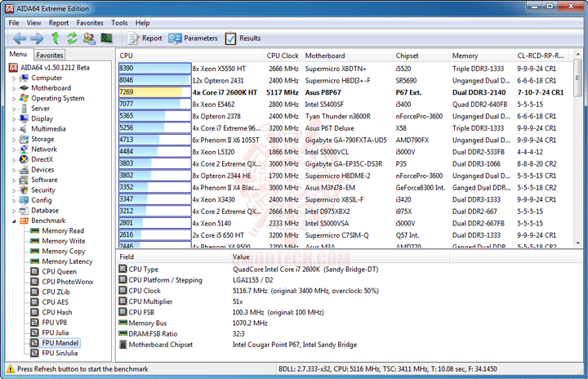
Task: Open the Help menu
Action: (x=142, y=23)
